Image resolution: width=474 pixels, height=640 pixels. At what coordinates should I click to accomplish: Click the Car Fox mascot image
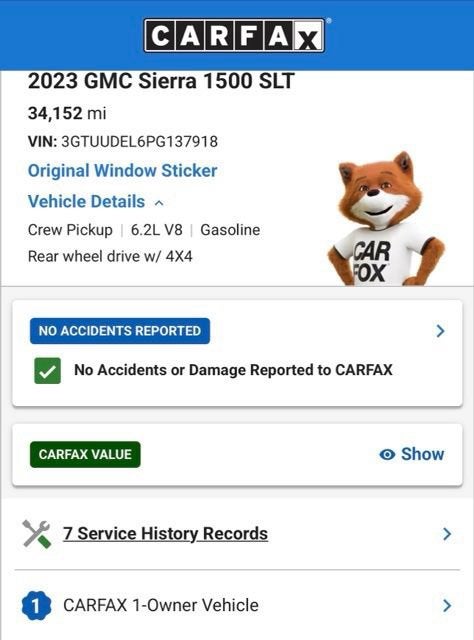click(386, 218)
